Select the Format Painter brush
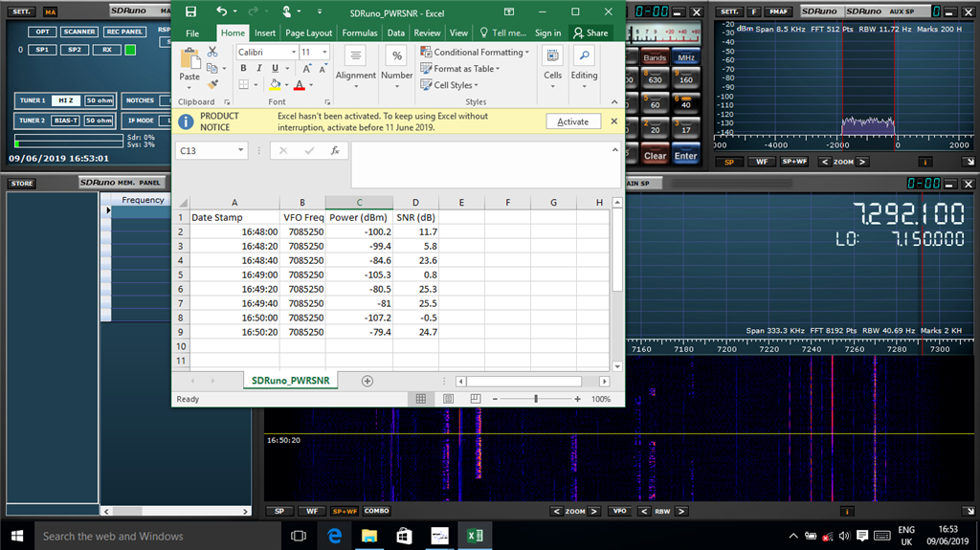The image size is (980, 550). pos(212,84)
